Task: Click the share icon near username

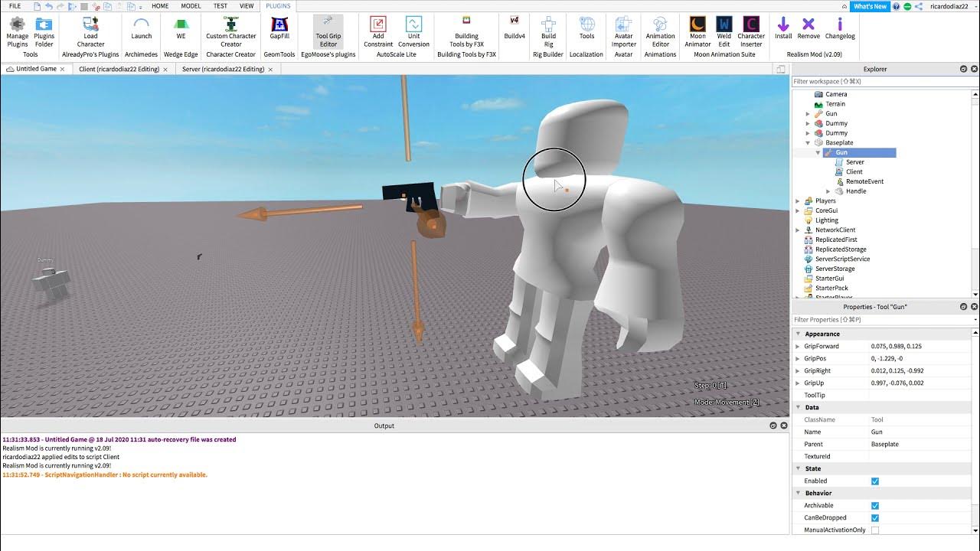Action: click(x=917, y=6)
